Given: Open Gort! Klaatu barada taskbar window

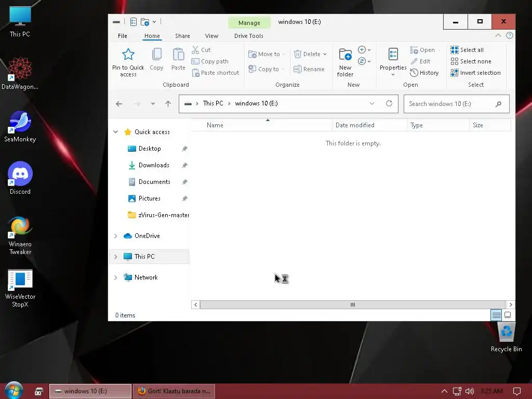Looking at the screenshot, I should (x=174, y=391).
